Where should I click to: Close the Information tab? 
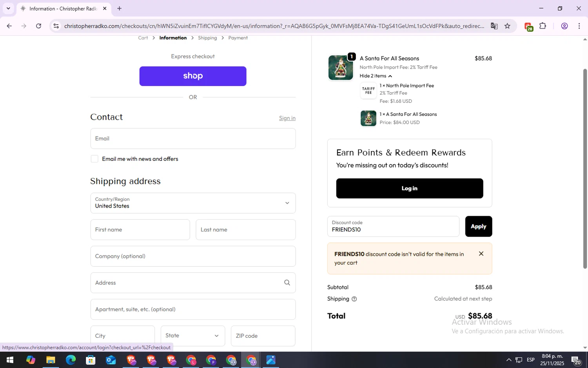[105, 8]
